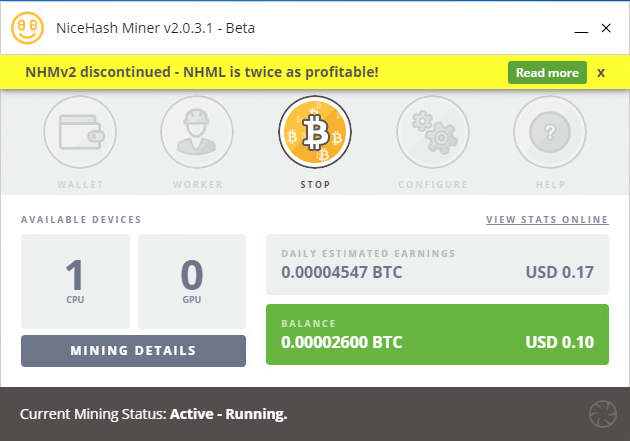
Task: Click the Available Devices heading
Action: 81,220
